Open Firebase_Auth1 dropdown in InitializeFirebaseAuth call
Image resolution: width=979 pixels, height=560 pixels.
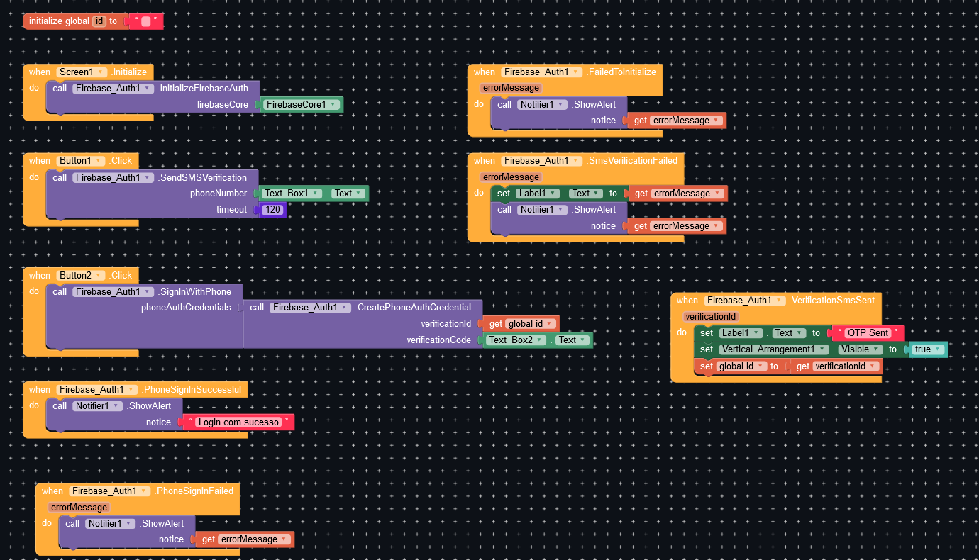coord(114,89)
